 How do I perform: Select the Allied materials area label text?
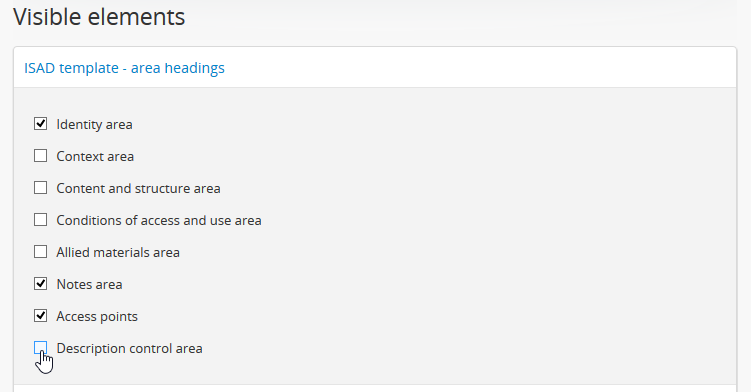pos(118,253)
